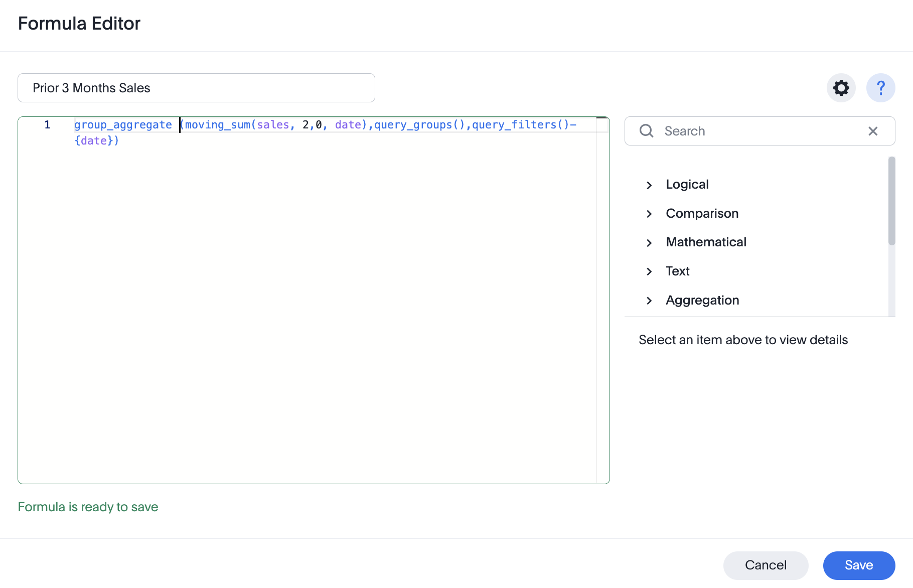Expand the Aggregation functions category
This screenshot has height=588, width=913.
point(649,301)
